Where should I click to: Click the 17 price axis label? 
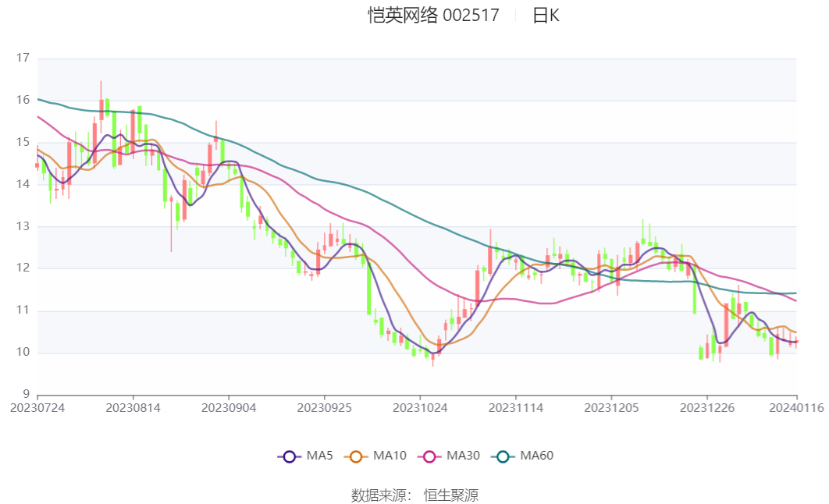click(22, 58)
